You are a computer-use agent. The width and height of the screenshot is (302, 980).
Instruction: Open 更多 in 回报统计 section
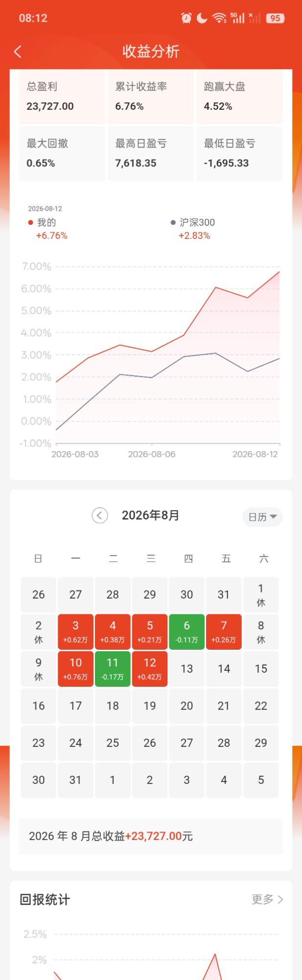coord(267,899)
